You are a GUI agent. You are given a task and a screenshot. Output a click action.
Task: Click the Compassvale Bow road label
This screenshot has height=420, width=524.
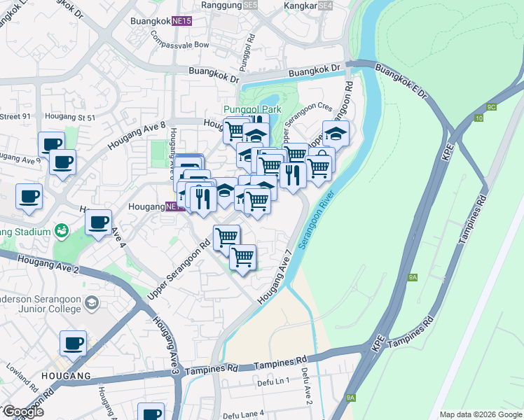coord(179,41)
